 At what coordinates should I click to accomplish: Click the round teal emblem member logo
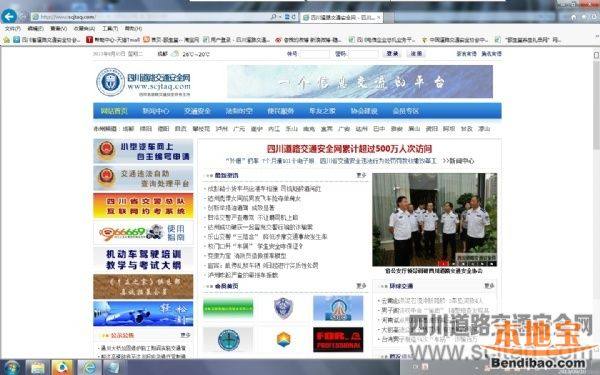[228, 339]
